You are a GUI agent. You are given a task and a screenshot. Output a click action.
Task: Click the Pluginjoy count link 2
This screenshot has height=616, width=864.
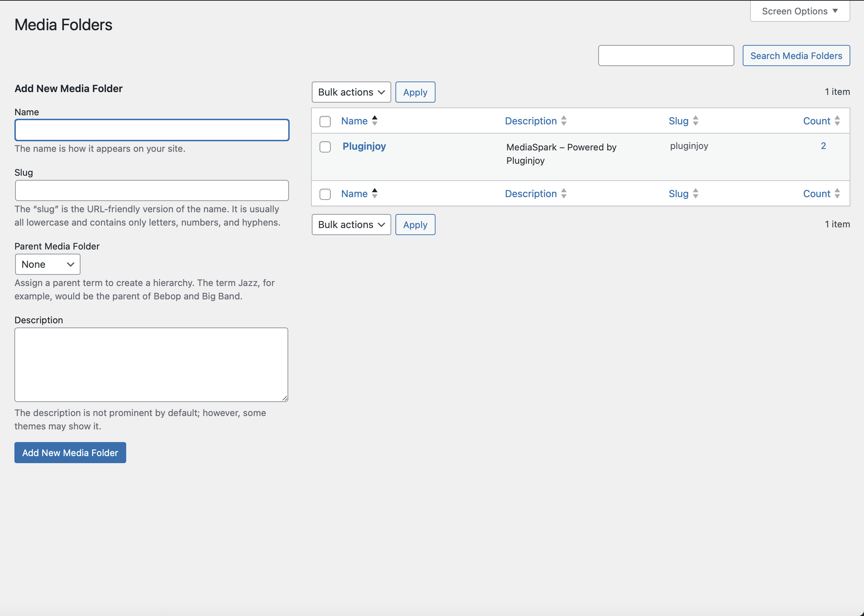click(823, 146)
